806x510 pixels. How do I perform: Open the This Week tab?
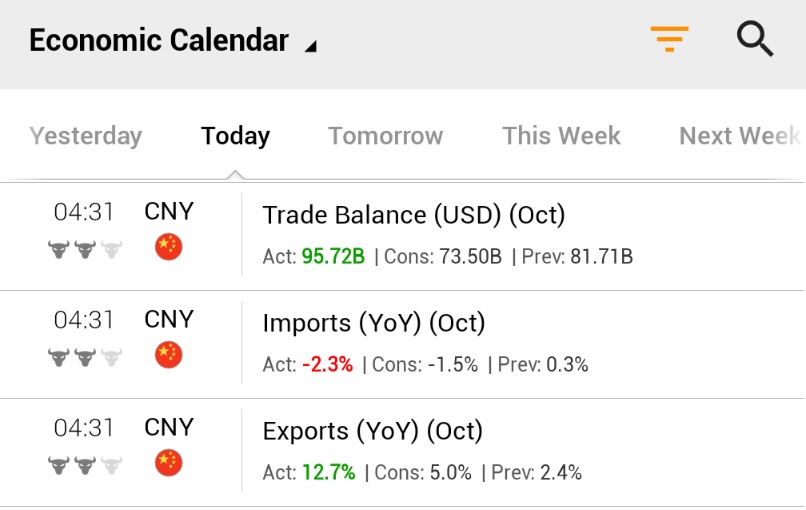point(561,136)
